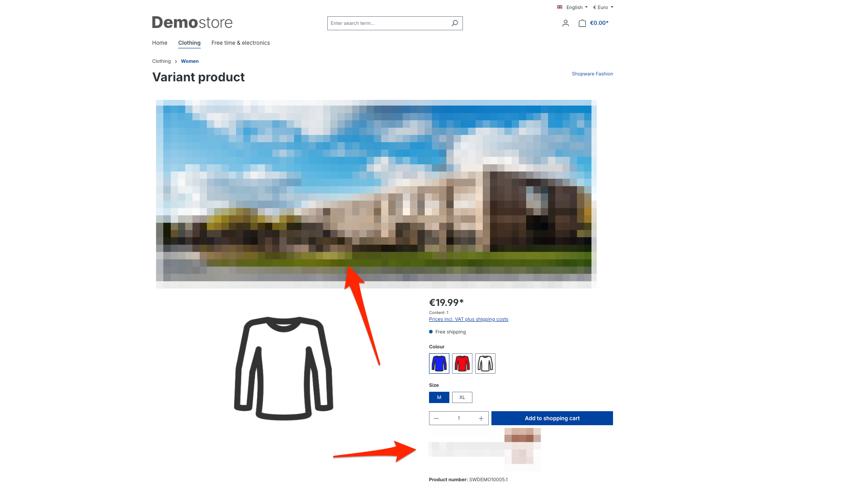Open Free time & electronics menu
Viewport: 868px width, 488px height.
[x=241, y=42]
